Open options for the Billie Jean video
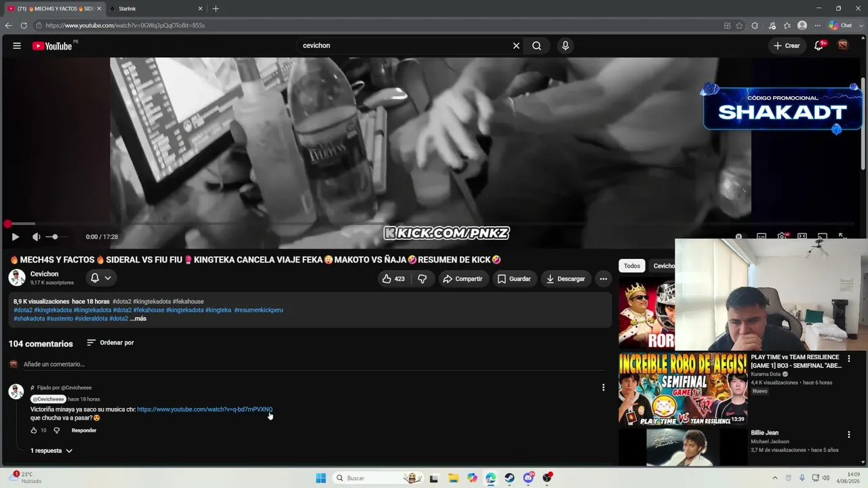This screenshot has width=868, height=488. [849, 434]
